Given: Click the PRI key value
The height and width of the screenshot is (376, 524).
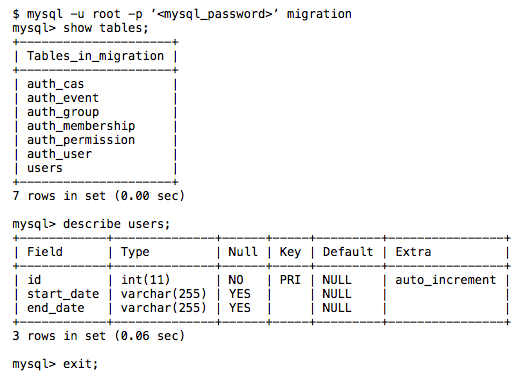Looking at the screenshot, I should (x=290, y=280).
